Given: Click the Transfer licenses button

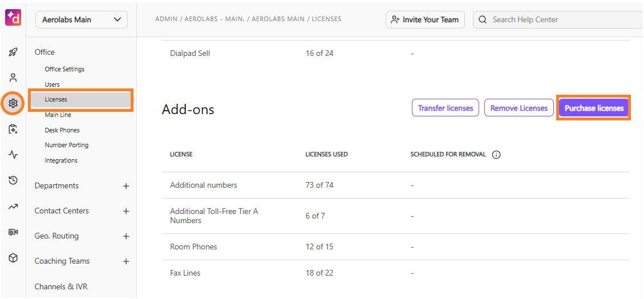Looking at the screenshot, I should [x=445, y=108].
